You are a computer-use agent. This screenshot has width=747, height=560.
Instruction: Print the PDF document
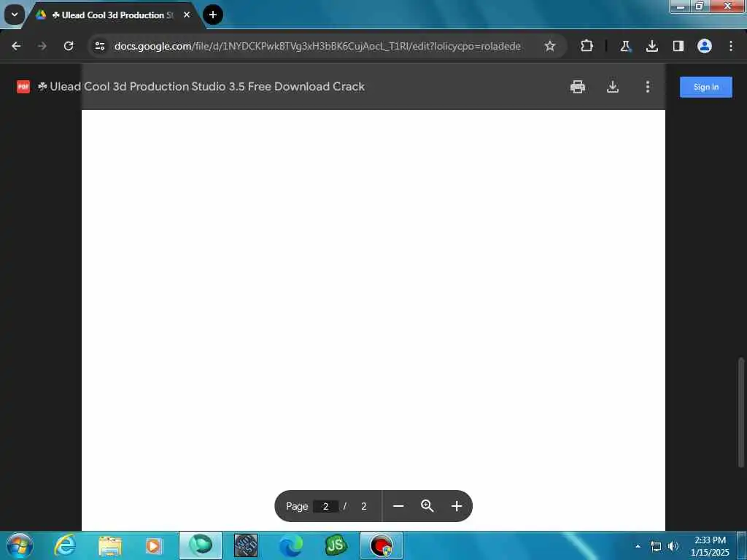click(x=578, y=87)
